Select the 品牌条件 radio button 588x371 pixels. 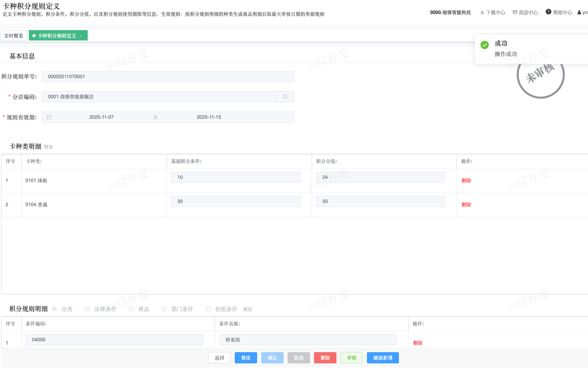point(87,309)
